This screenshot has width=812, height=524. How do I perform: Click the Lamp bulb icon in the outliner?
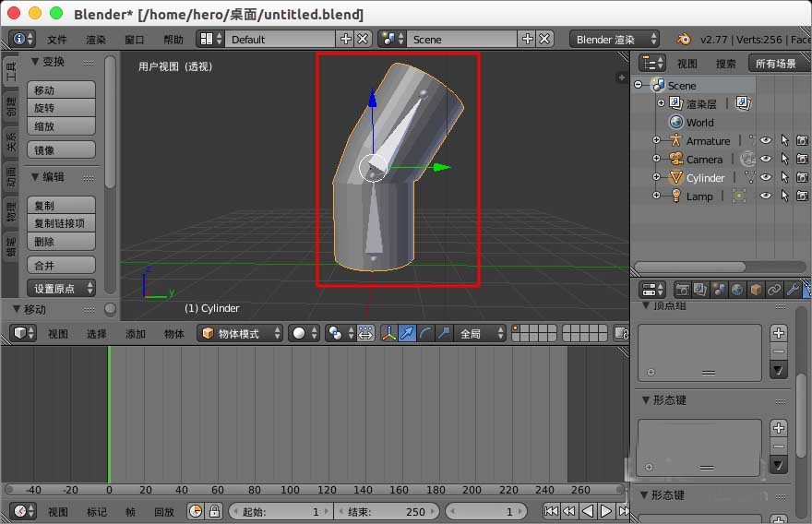tap(675, 196)
